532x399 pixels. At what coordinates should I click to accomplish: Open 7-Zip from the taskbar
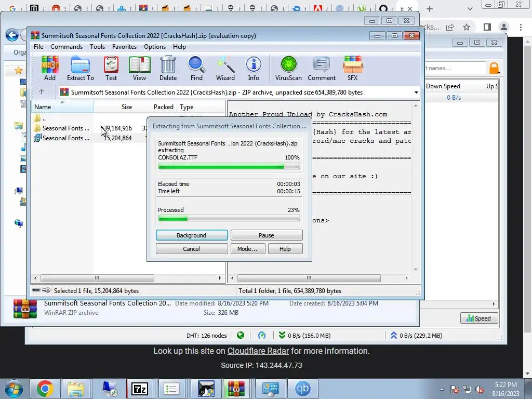pos(140,389)
